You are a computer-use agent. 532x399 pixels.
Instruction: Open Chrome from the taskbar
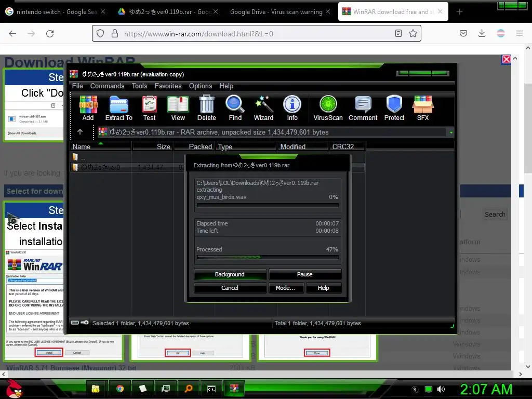(x=120, y=389)
